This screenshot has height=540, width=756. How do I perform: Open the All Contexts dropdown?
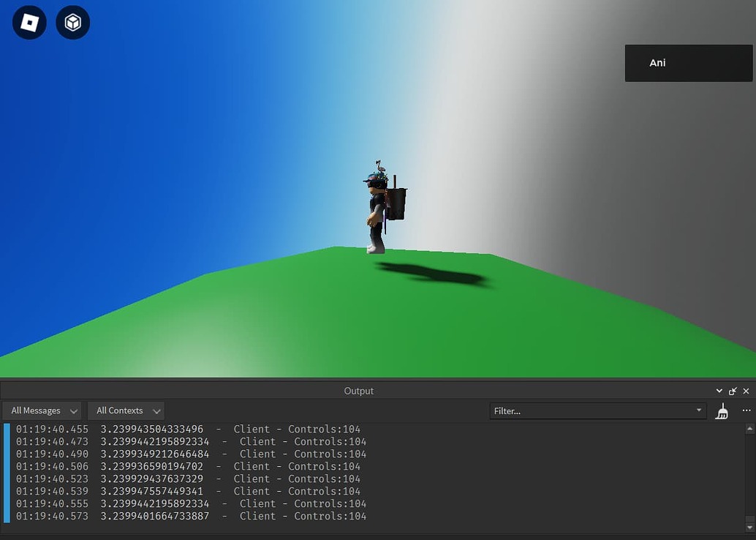(x=126, y=410)
